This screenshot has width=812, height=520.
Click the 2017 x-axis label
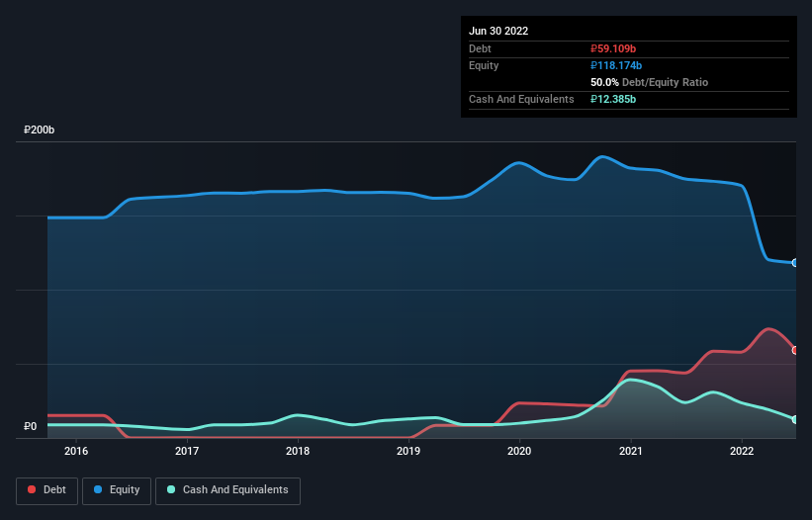click(x=187, y=451)
